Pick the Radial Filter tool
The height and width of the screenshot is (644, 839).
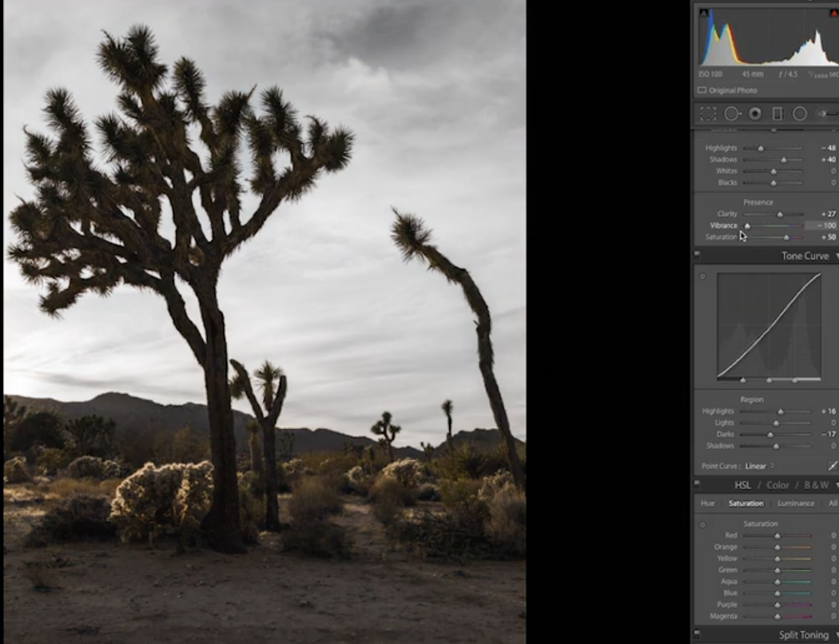tap(799, 114)
